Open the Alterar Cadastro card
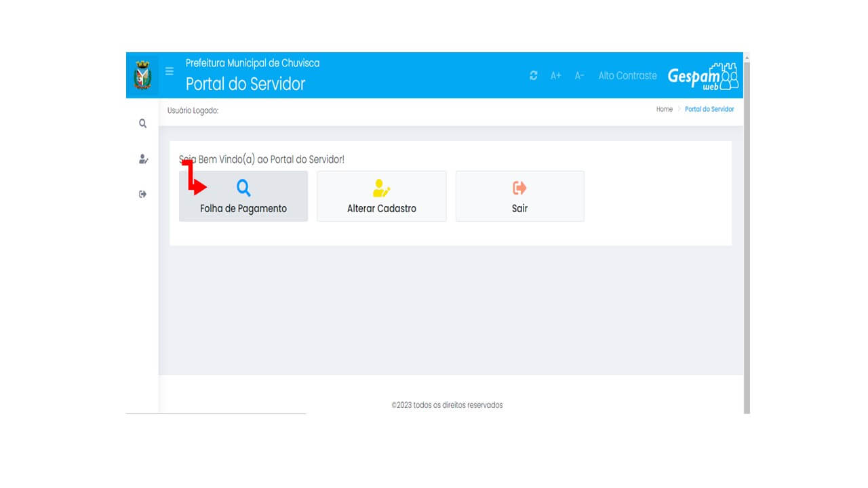The width and height of the screenshot is (868, 488). click(x=382, y=197)
